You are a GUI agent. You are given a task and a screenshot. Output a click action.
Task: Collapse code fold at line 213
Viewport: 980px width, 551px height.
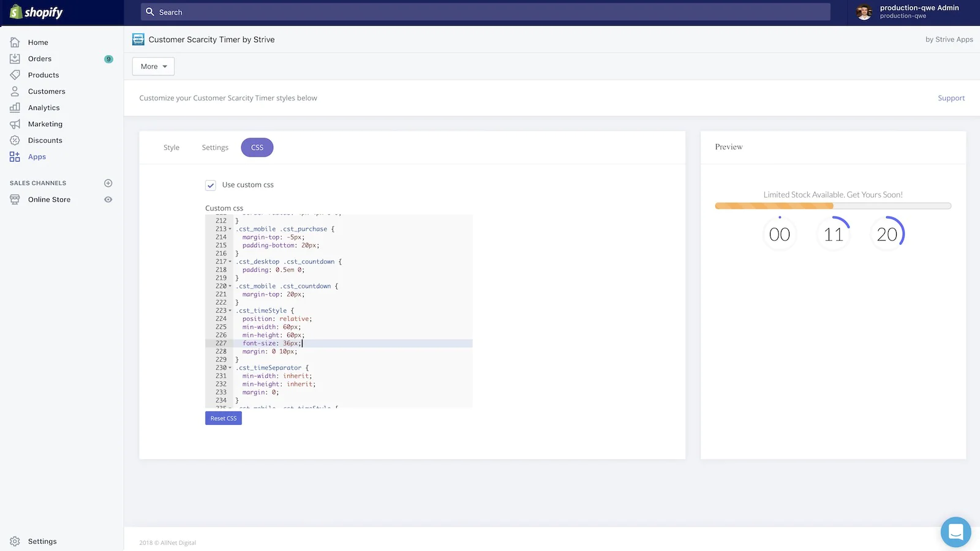tap(230, 229)
